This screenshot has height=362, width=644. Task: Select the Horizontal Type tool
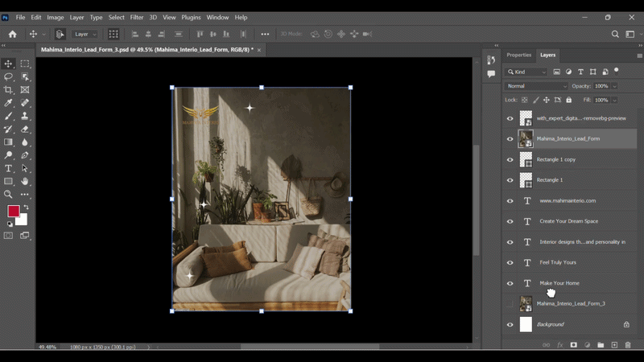(x=9, y=168)
